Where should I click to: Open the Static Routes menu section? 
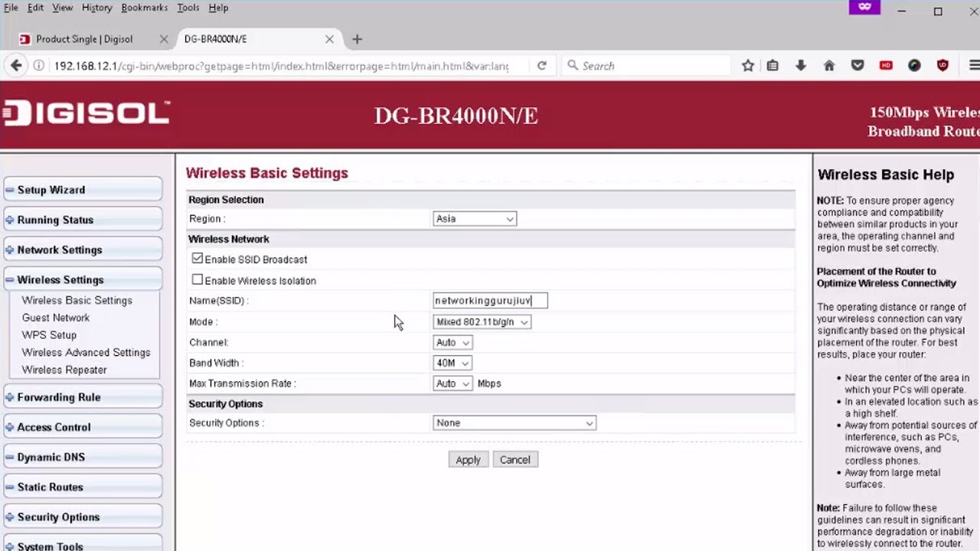tap(83, 487)
